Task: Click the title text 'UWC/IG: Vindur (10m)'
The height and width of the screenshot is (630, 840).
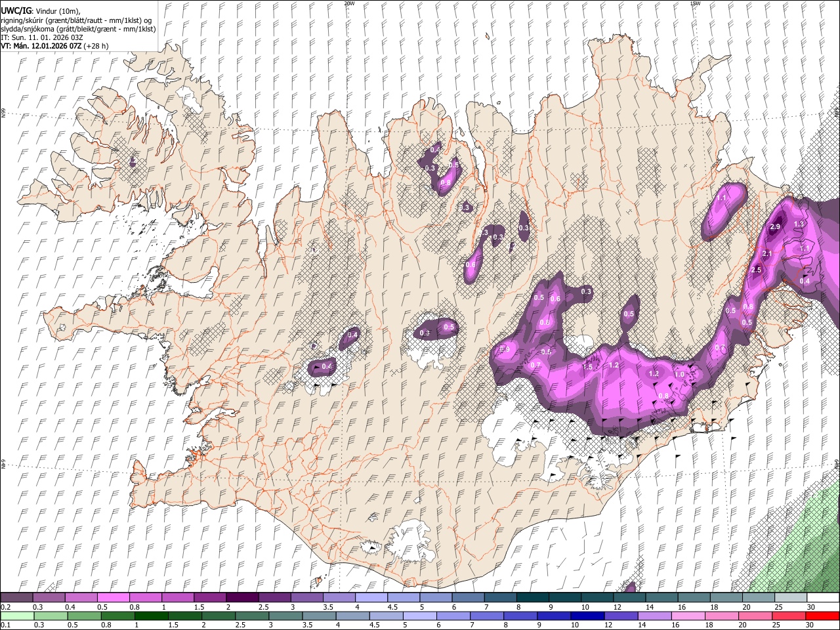Action: 40,10
